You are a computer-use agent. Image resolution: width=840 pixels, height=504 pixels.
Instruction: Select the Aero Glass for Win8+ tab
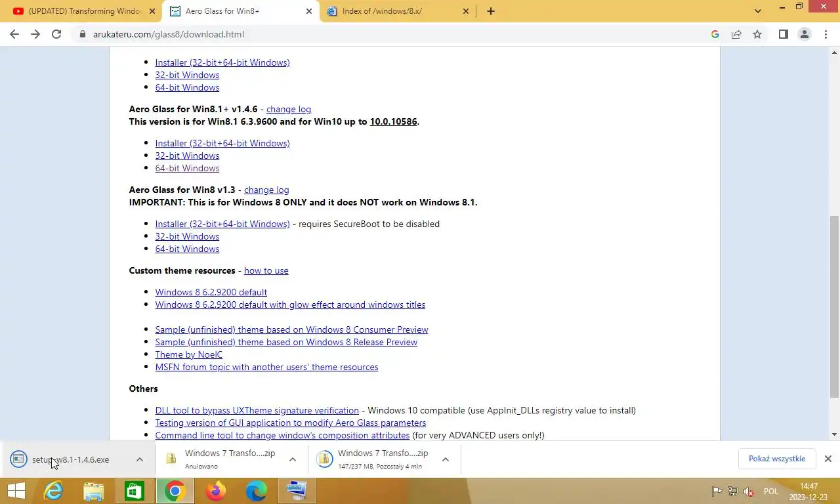pos(241,11)
